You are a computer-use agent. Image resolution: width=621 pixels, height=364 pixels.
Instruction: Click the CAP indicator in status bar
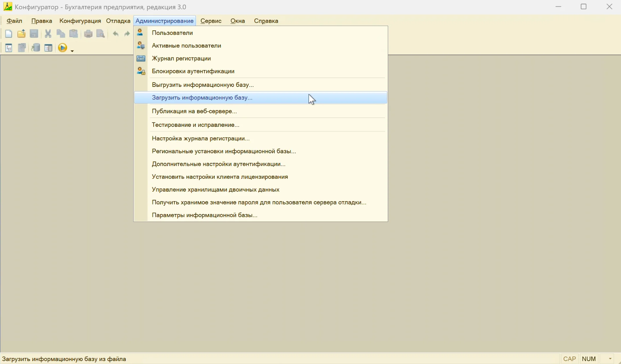(569, 359)
